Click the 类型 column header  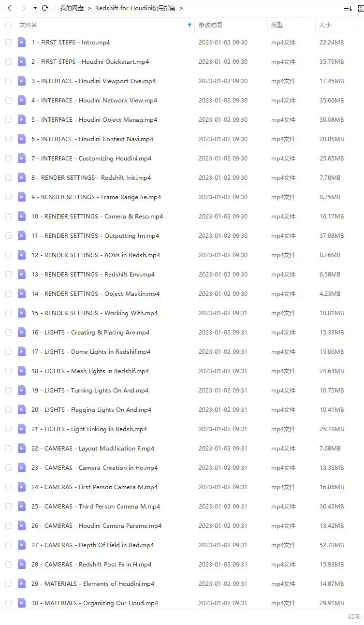pos(277,25)
